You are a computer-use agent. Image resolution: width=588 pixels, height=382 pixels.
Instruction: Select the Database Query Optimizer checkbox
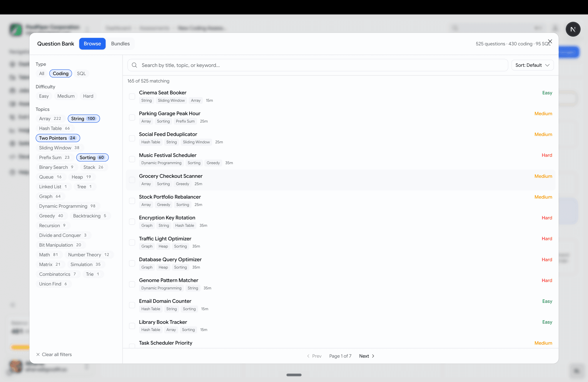[x=132, y=263]
